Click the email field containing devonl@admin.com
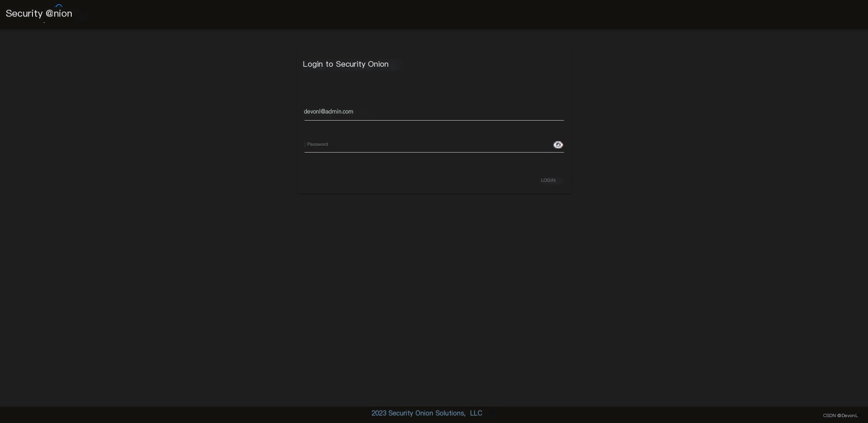This screenshot has width=868, height=423. coord(434,112)
